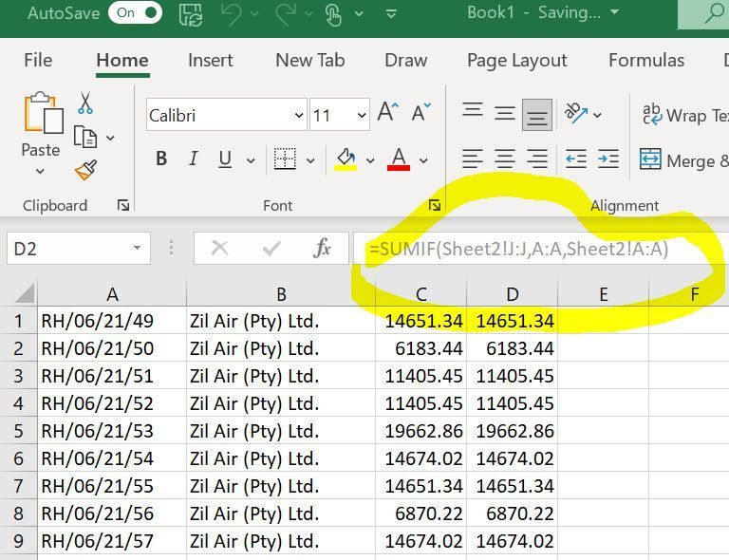Screen dimensions: 729x560
Task: Open the New Tab ribbon tab
Action: pyautogui.click(x=310, y=61)
